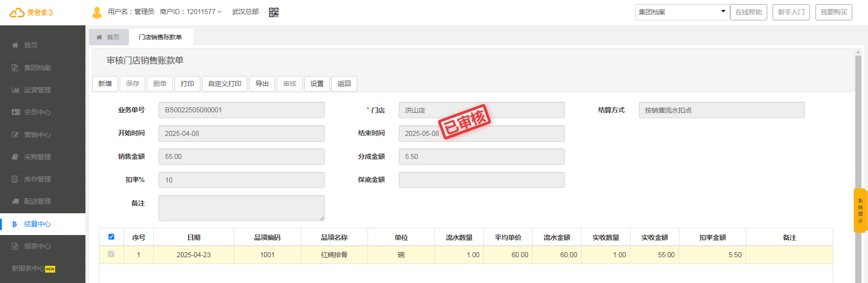868x283 pixels.
Task: Click the 导出 button
Action: pos(262,84)
